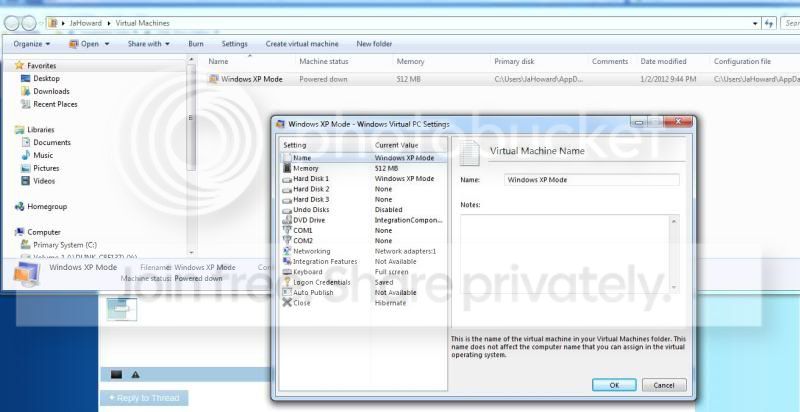The image size is (800, 412).
Task: Click the Windows XP Mode file icon
Action: 214,79
